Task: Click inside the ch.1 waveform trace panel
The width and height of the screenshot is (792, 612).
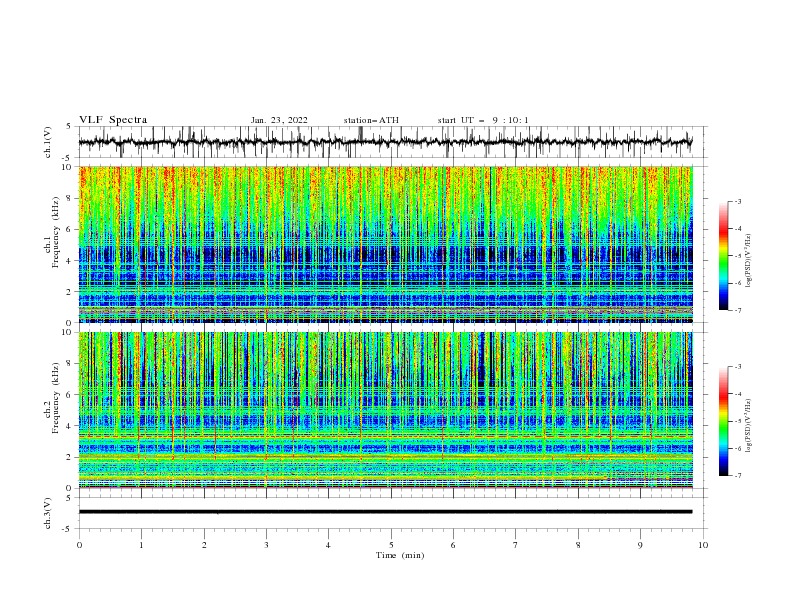Action: 393,142
